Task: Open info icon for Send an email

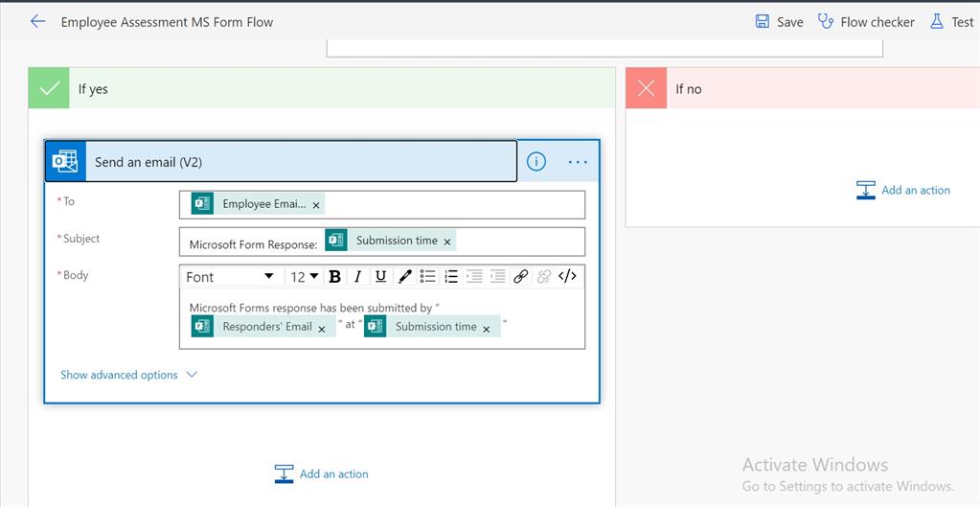Action: tap(536, 162)
